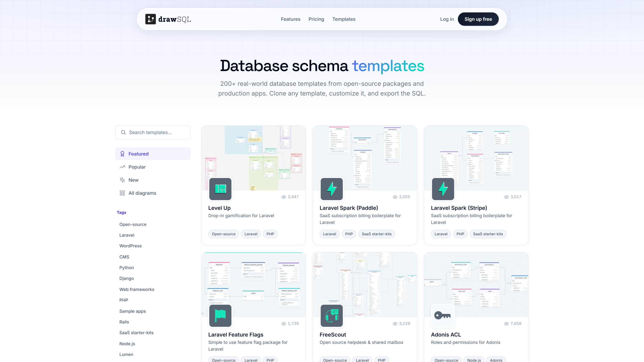Viewport: 644px width, 362px height.
Task: Click the search magnifier icon
Action: pyautogui.click(x=123, y=132)
